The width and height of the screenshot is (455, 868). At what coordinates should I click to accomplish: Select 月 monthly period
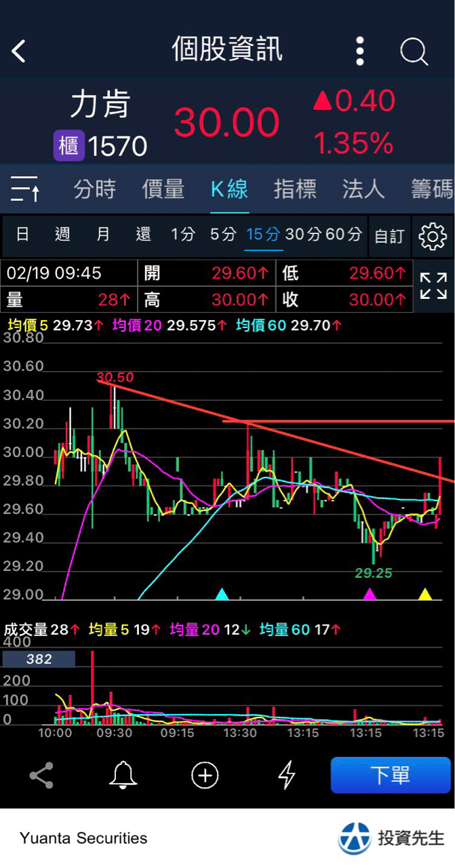(x=103, y=235)
